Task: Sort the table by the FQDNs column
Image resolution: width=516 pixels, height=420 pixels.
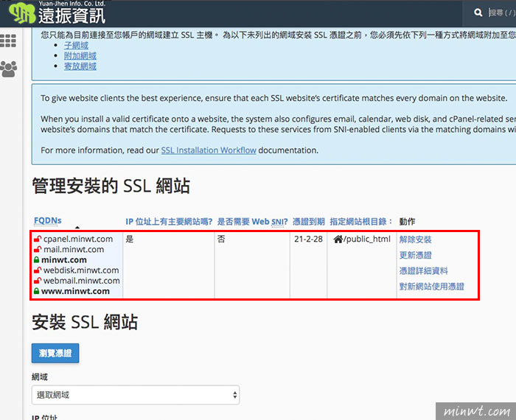Action: (x=48, y=220)
